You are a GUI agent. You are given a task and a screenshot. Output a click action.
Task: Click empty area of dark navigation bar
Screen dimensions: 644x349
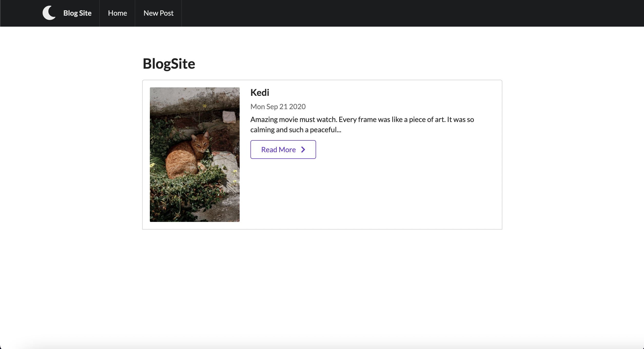pyautogui.click(x=411, y=13)
